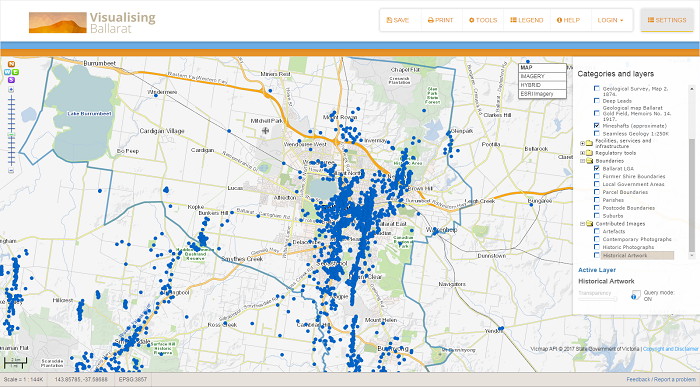The width and height of the screenshot is (700, 387).
Task: Expand the Regulatory tools category
Action: (x=583, y=153)
